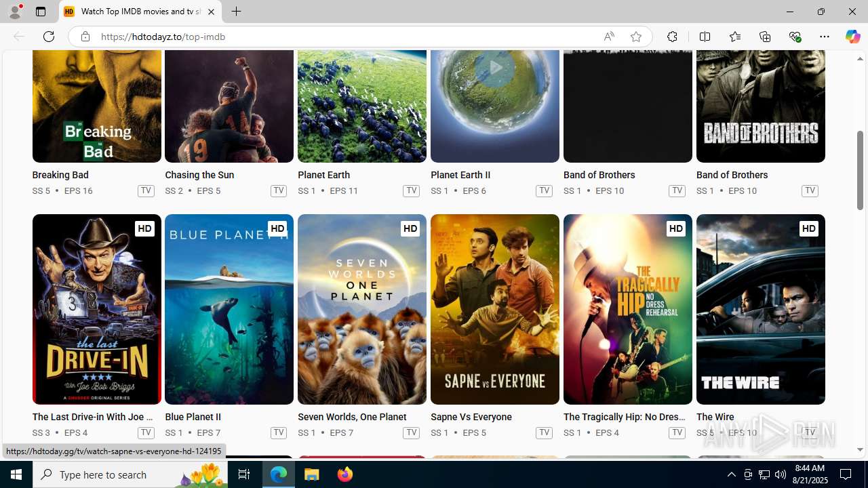Viewport: 868px width, 488px height.
Task: Click The Wire poster image
Action: (x=761, y=310)
